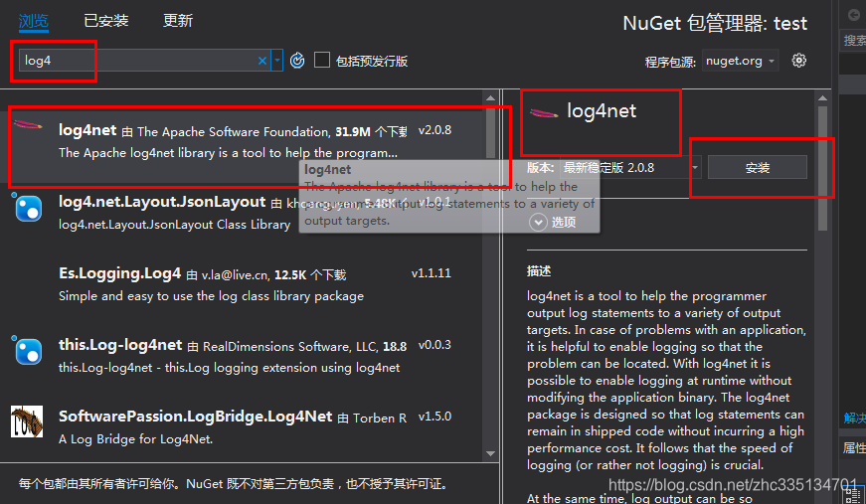Click the SoftwarePassion.LogBridge package icon
866x504 pixels.
coord(27,421)
